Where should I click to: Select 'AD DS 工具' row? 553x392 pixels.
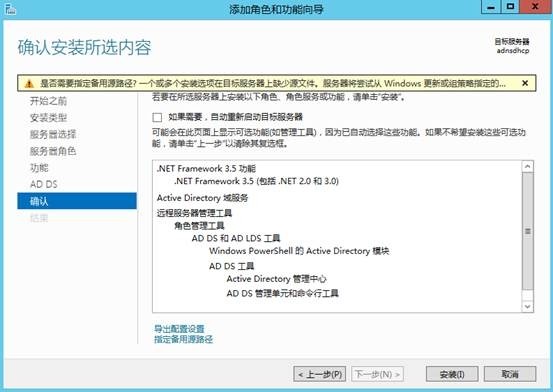click(231, 266)
